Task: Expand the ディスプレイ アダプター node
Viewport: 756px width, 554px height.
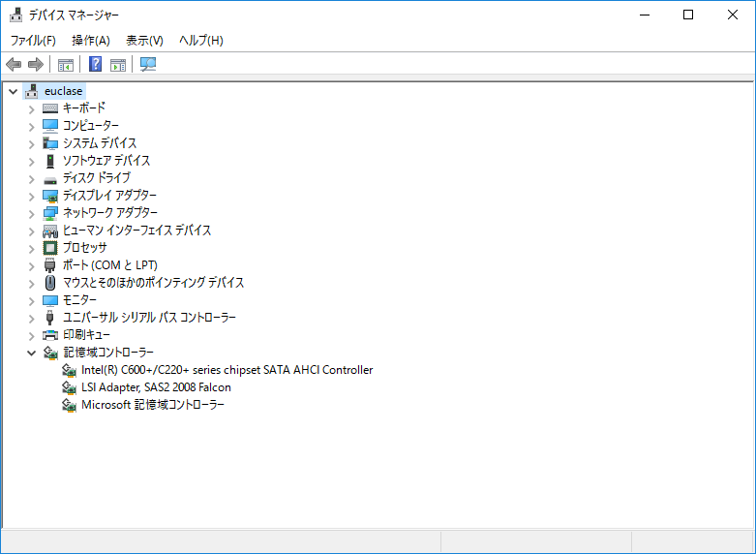Action: (x=31, y=196)
